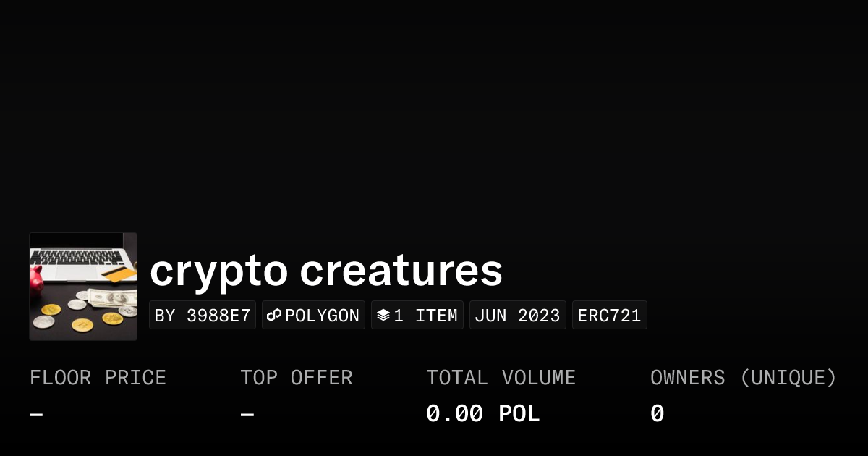Click the JUN 2023 creation date badge

517,316
